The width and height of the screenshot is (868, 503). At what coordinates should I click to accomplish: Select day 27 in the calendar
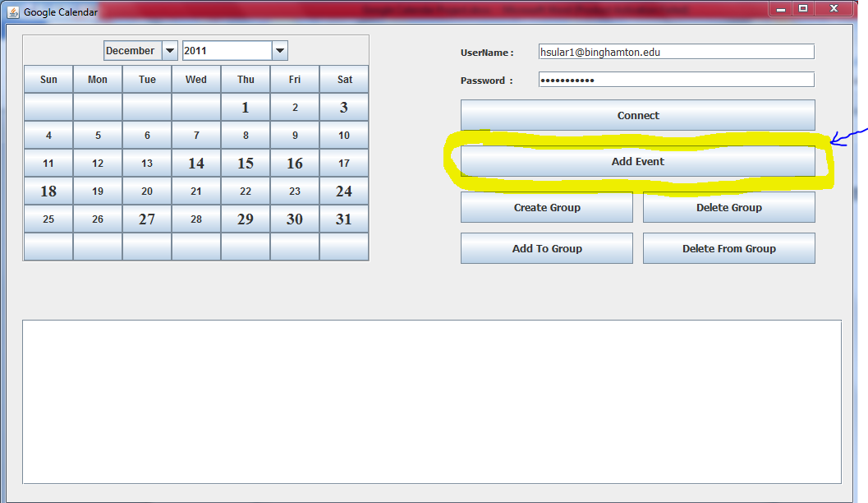(x=147, y=219)
